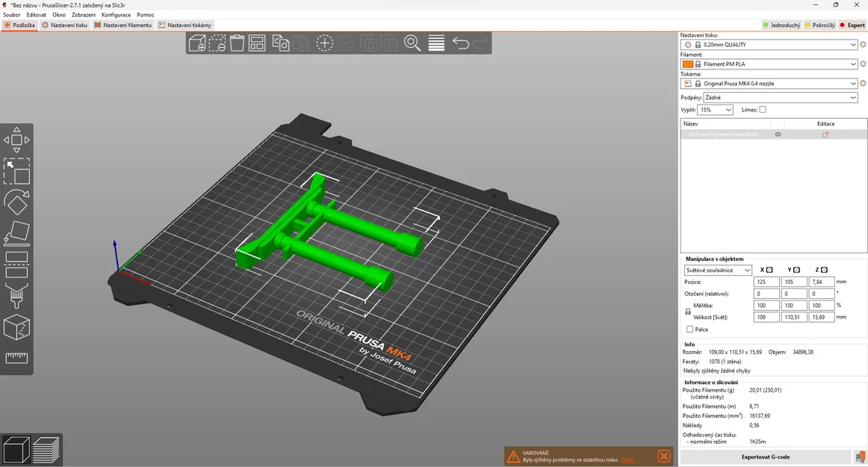Screen dimensions: 868x467
Task: Open the Okno menu
Action: point(59,15)
